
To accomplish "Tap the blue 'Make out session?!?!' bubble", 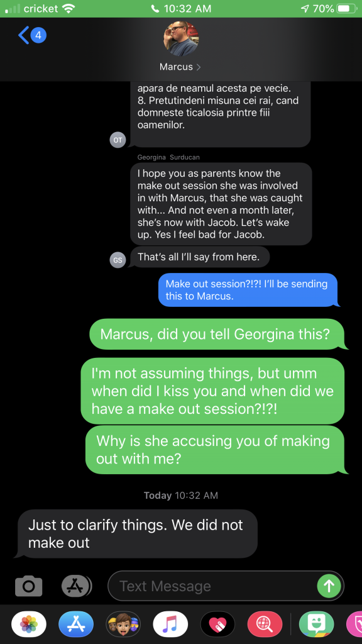I will pos(249,290).
